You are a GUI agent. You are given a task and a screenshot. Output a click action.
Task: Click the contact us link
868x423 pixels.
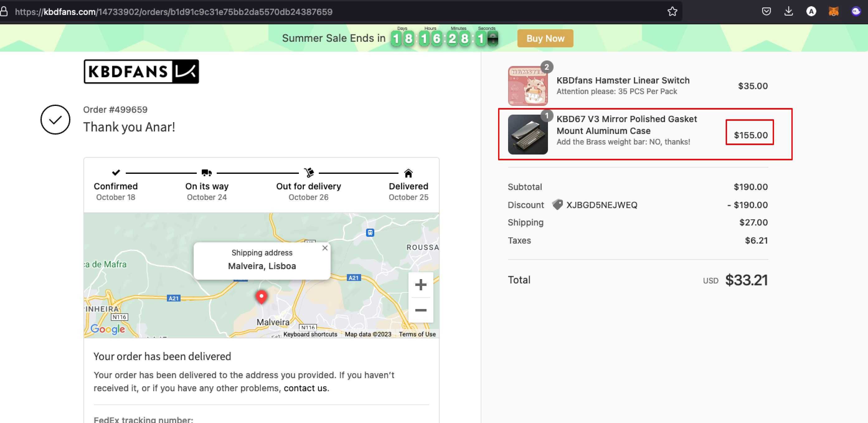pyautogui.click(x=305, y=388)
